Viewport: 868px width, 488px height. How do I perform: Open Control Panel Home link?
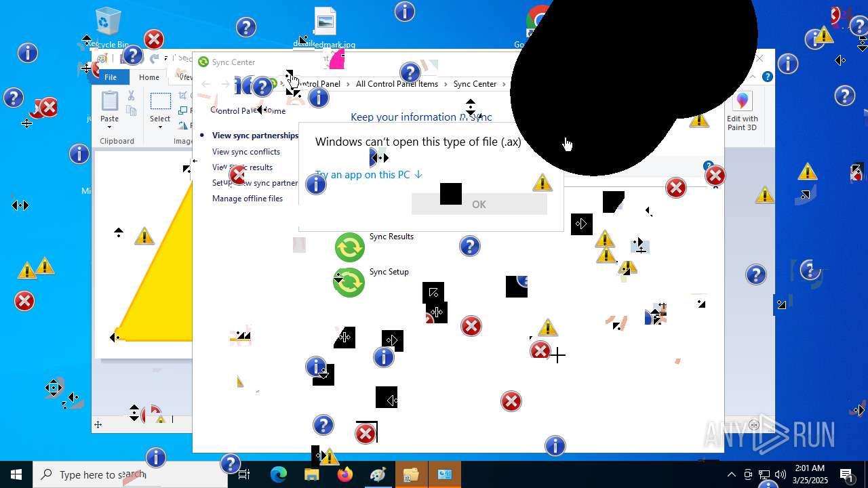coord(248,110)
